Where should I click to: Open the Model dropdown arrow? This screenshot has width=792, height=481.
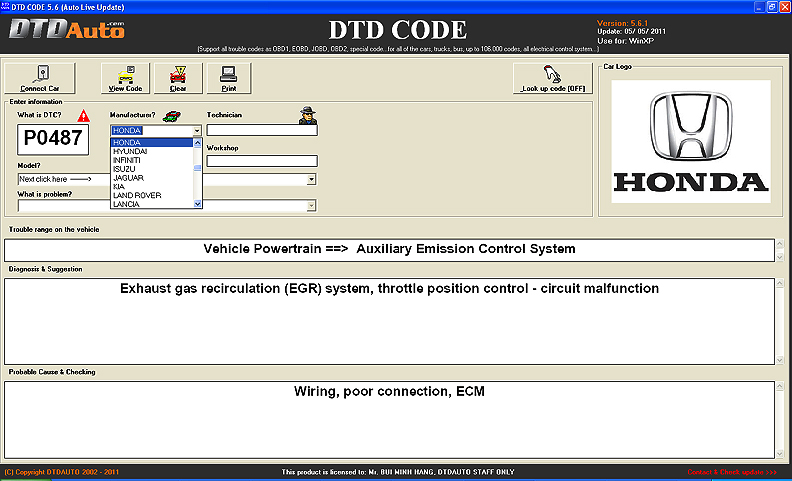point(312,179)
